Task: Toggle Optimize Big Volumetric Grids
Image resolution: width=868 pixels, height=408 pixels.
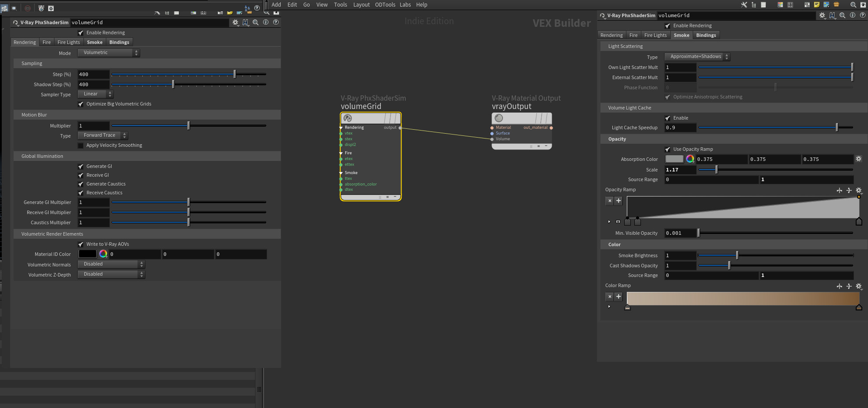Action: 81,104
